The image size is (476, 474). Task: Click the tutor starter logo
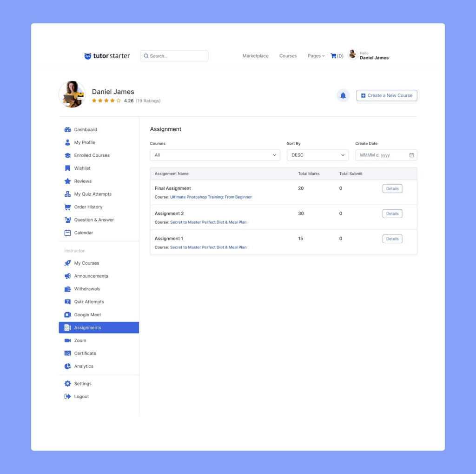point(107,56)
